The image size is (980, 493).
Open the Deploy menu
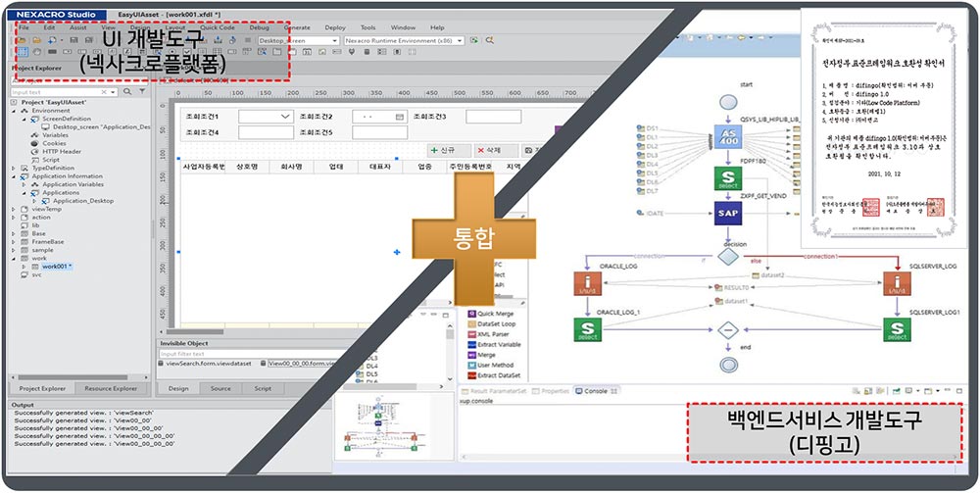click(x=335, y=27)
